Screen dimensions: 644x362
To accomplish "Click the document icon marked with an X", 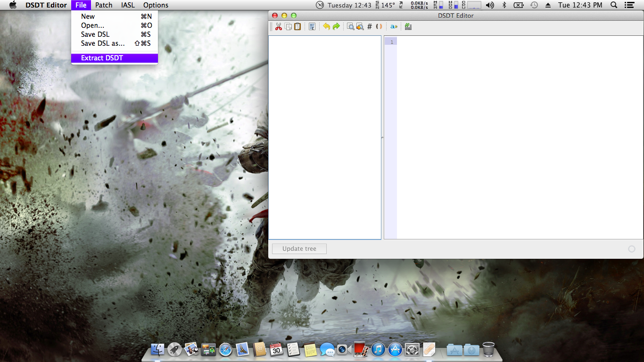I will 312,26.
